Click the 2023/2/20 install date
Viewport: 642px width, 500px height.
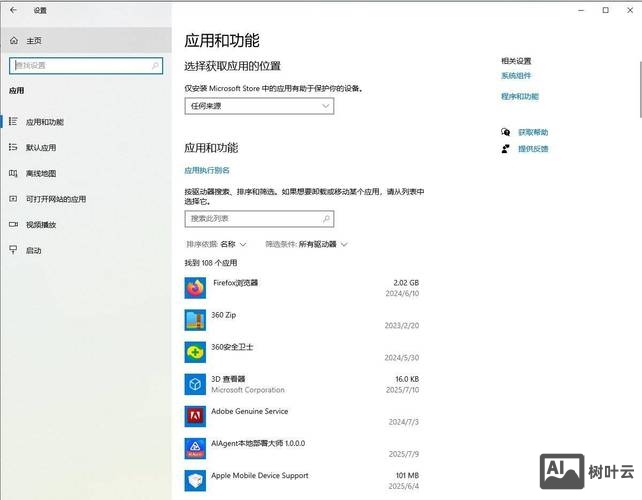(x=402, y=326)
